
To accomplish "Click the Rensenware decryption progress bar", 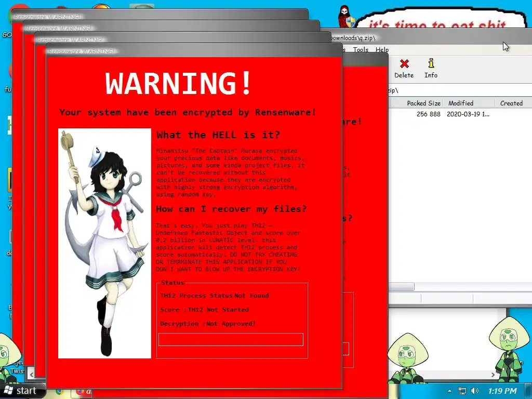I will [231, 340].
